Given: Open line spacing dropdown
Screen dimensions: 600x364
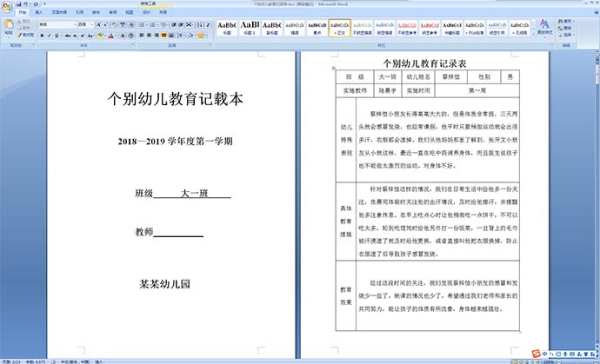Looking at the screenshot, I should pyautogui.click(x=182, y=36).
